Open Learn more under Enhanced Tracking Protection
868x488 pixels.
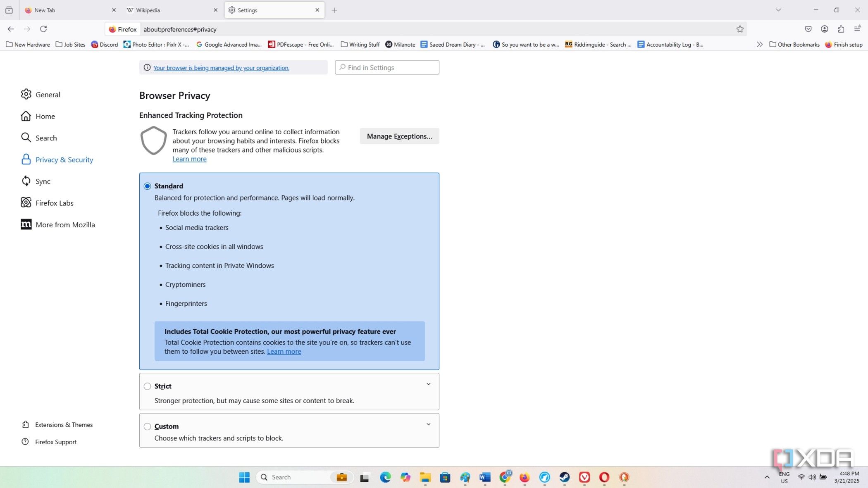pyautogui.click(x=189, y=159)
